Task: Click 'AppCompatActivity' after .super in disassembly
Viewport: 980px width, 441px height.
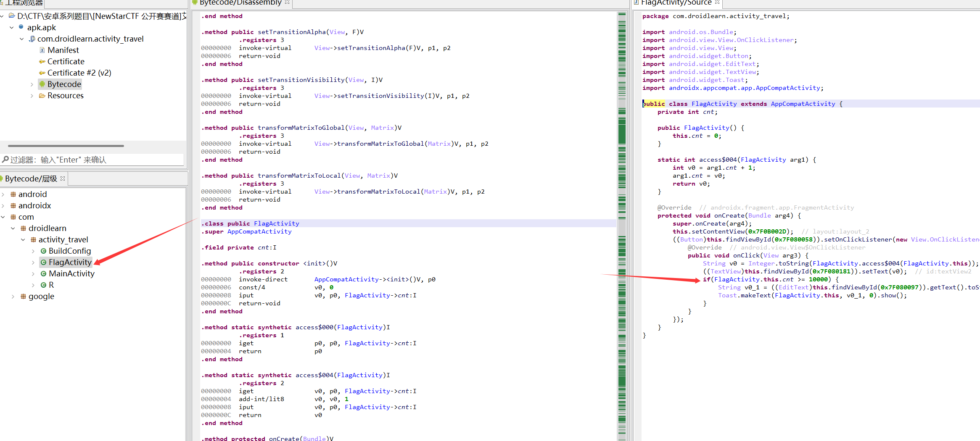Action: (259, 231)
